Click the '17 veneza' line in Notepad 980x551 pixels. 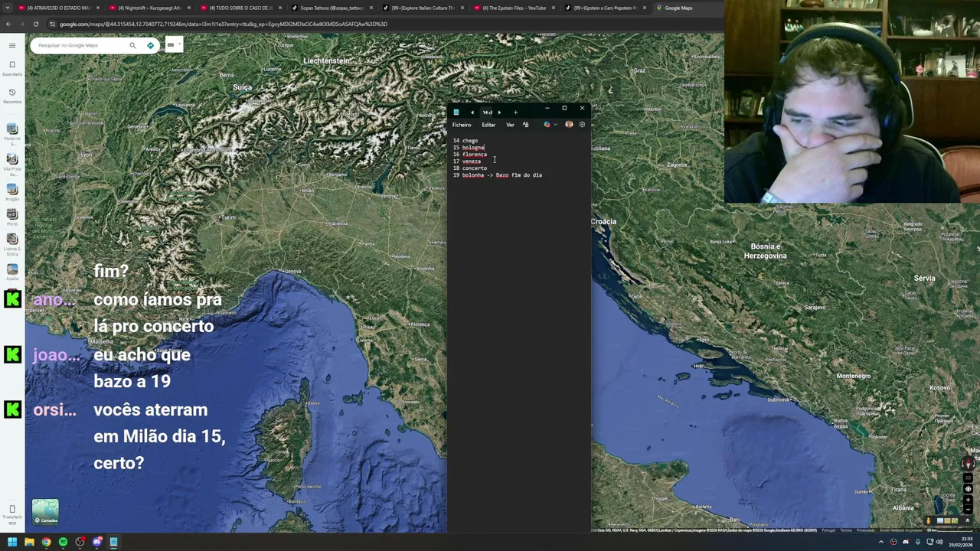pos(467,161)
